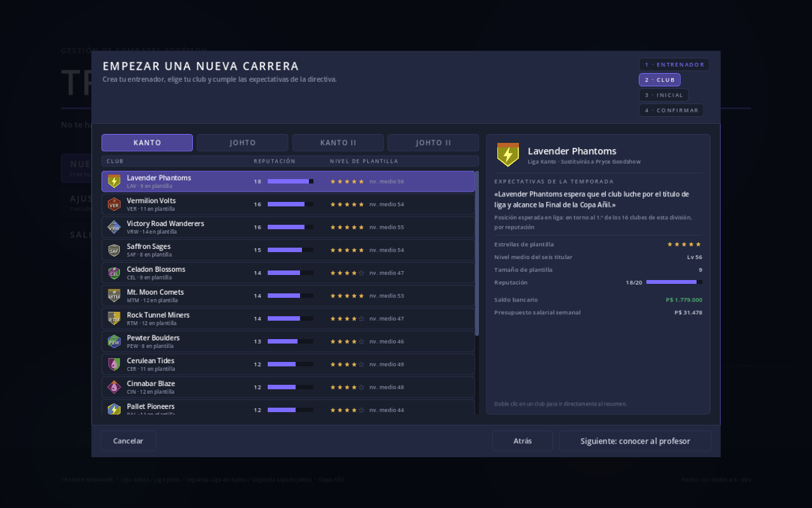Select the Pallet Pioneers club name

pyautogui.click(x=150, y=406)
